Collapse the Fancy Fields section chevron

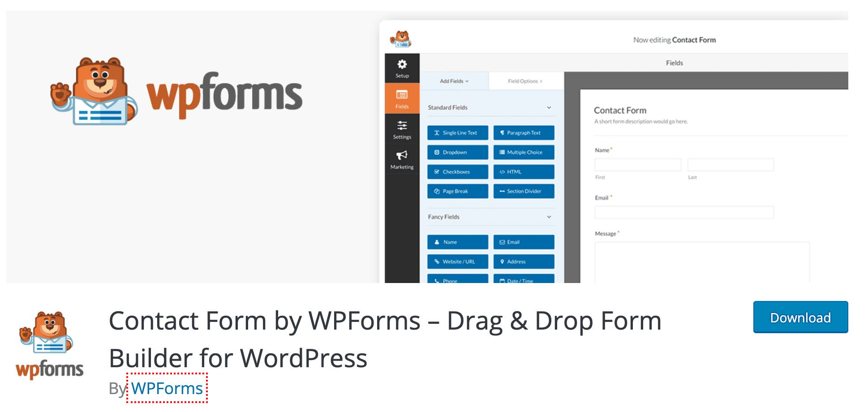549,217
